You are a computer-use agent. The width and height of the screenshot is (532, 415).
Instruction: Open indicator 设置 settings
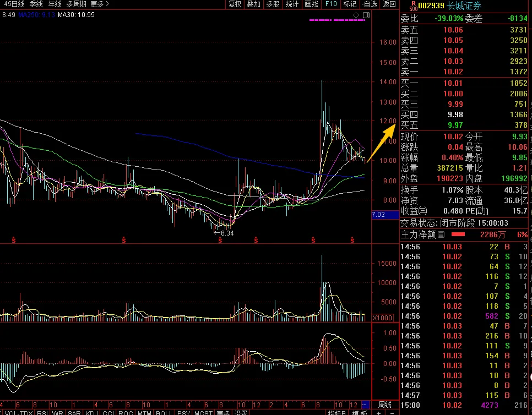(241, 413)
